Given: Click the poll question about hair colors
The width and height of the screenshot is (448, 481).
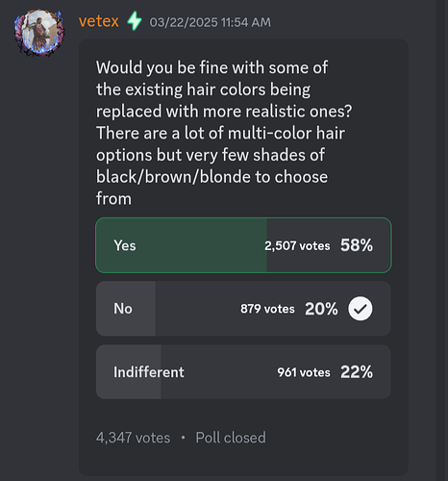Looking at the screenshot, I should pyautogui.click(x=224, y=133).
